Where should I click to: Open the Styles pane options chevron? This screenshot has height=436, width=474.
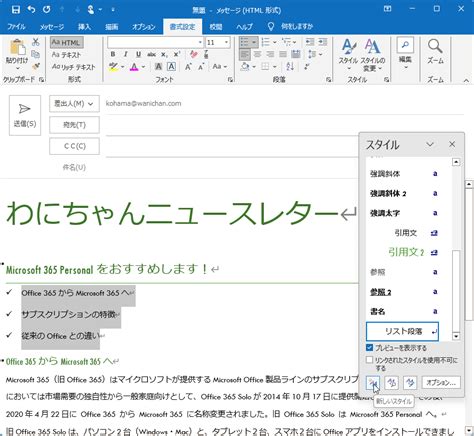(430, 144)
